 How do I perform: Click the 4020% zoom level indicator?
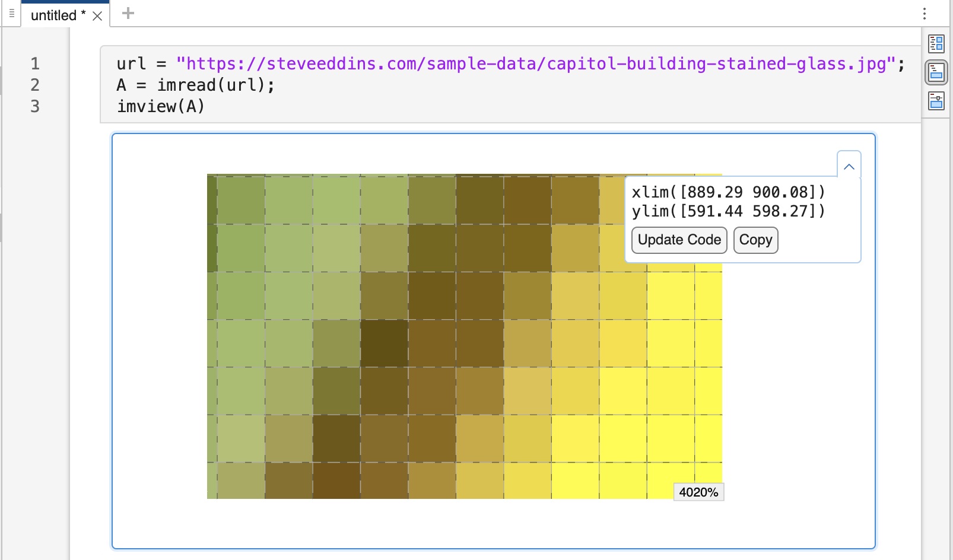coord(698,492)
